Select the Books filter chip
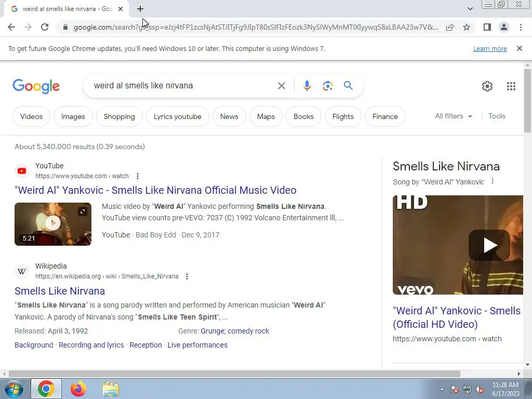Viewport: 532px width, 399px height. pos(303,116)
